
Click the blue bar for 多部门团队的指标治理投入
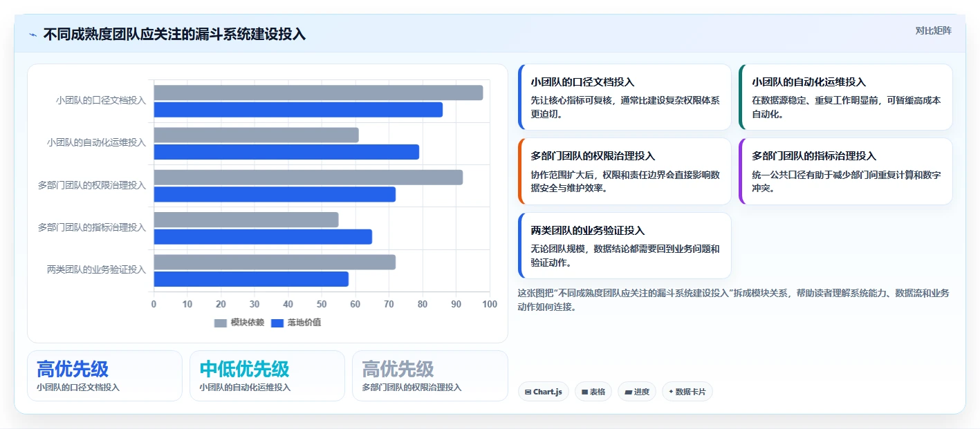click(263, 236)
